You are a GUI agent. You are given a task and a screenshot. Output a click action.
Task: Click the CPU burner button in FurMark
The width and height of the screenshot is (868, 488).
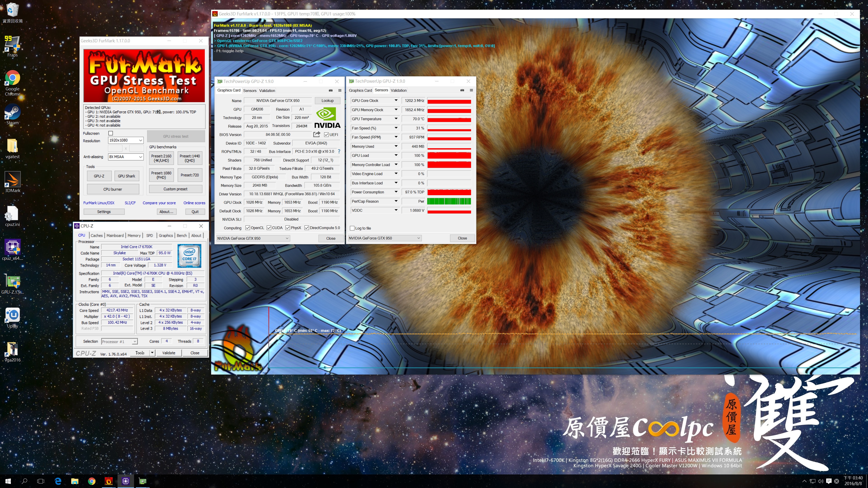[x=113, y=189]
